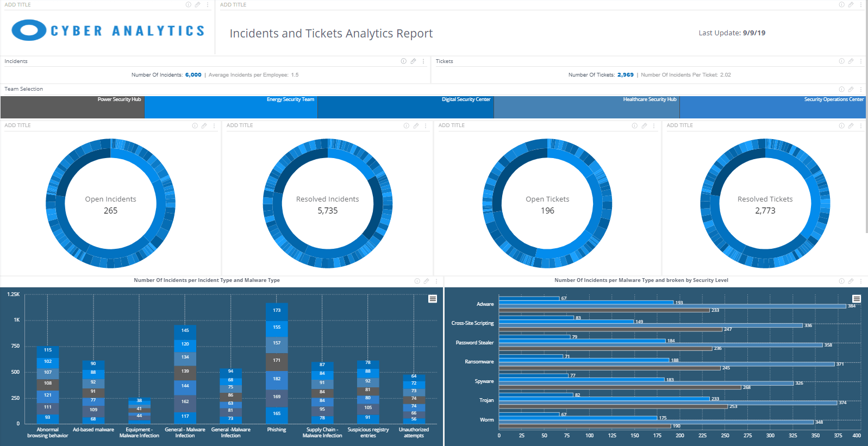
Task: Show info for the Open Tickets chart
Action: [x=634, y=125]
